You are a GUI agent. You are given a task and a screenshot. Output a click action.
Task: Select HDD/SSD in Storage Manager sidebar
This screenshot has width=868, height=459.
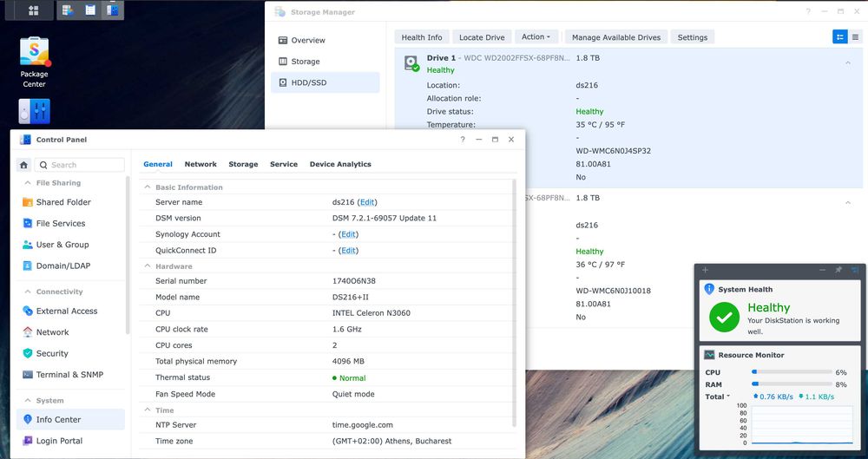[325, 82]
